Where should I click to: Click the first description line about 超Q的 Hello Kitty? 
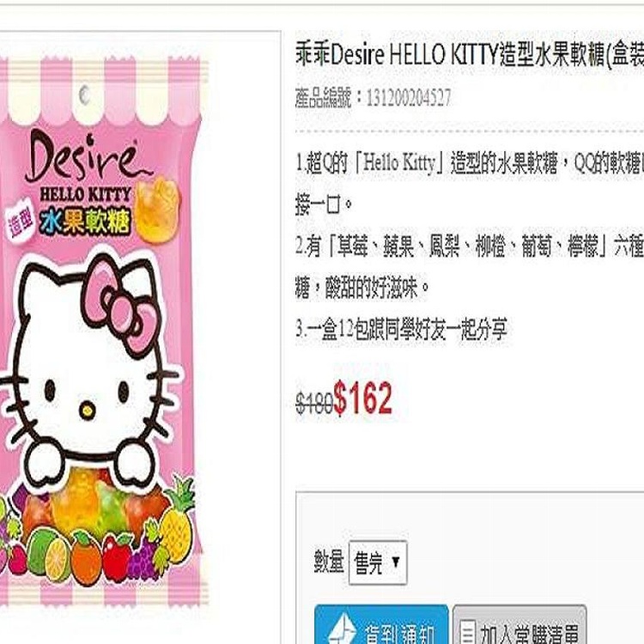pos(470,164)
